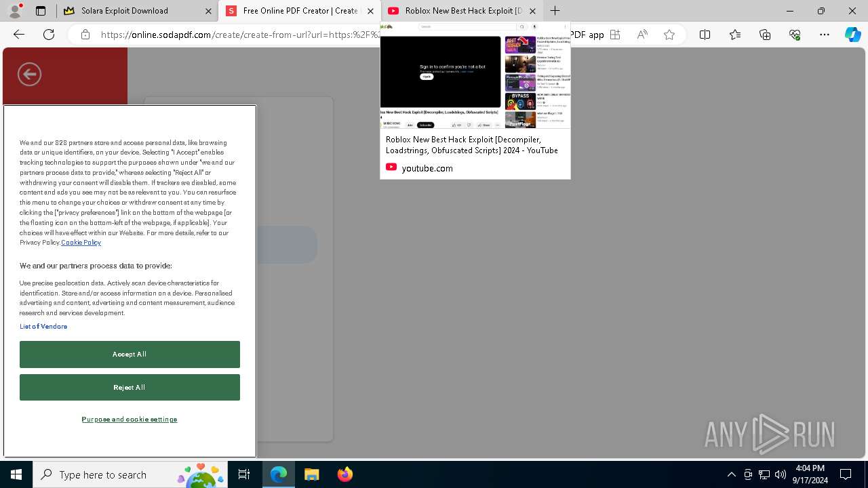Click youtube.com in tab preview
Image resolution: width=868 pixels, height=488 pixels.
(427, 168)
